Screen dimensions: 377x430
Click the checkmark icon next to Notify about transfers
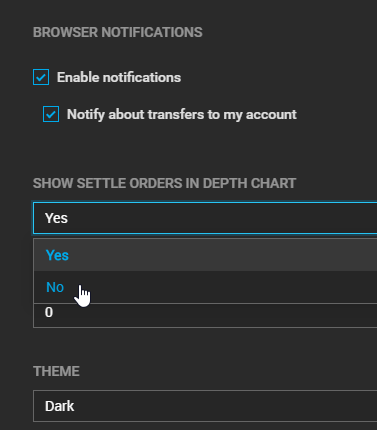point(51,114)
